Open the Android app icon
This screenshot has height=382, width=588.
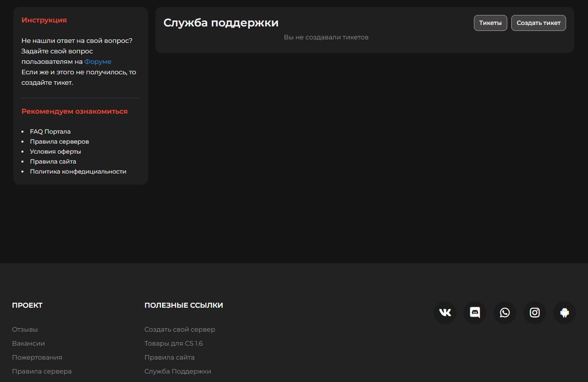pyautogui.click(x=565, y=313)
